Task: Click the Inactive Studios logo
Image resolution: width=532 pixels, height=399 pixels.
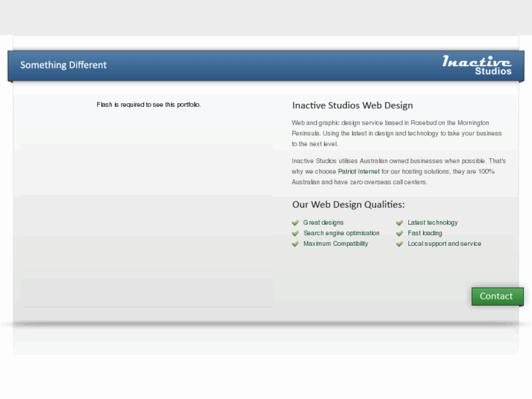Action: click(x=476, y=65)
